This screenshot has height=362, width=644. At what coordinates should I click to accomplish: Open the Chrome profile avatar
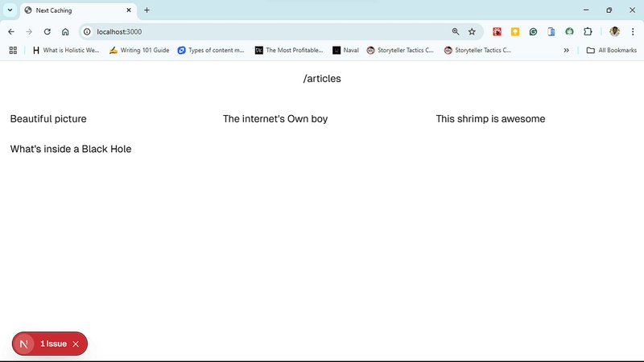pos(614,31)
